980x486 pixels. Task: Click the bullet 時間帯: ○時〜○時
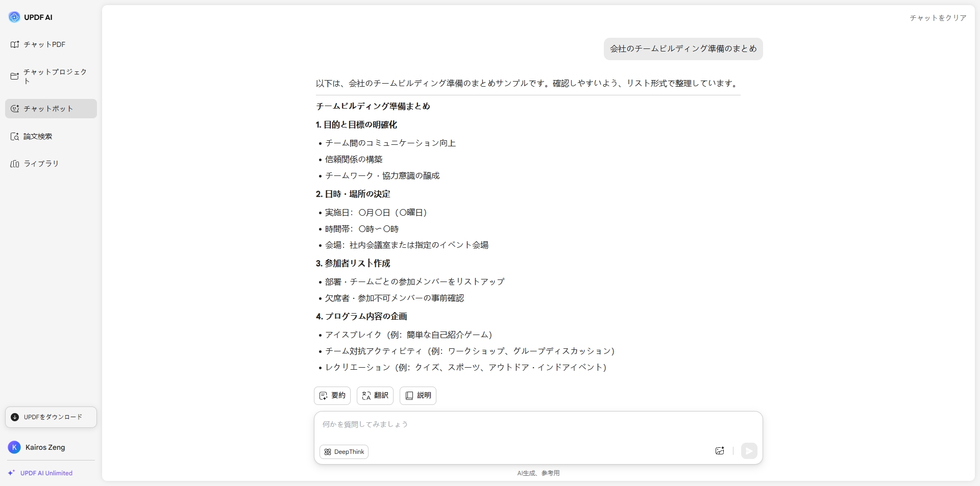coord(362,229)
